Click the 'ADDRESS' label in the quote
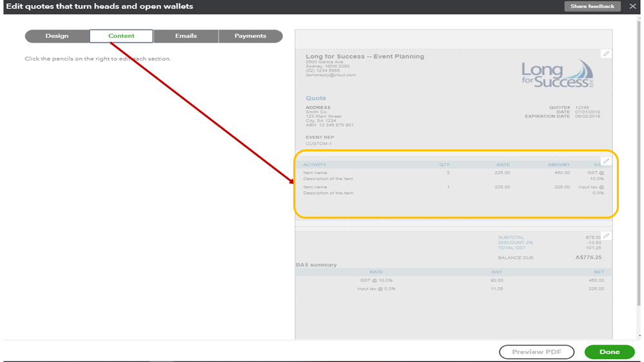 pyautogui.click(x=318, y=108)
